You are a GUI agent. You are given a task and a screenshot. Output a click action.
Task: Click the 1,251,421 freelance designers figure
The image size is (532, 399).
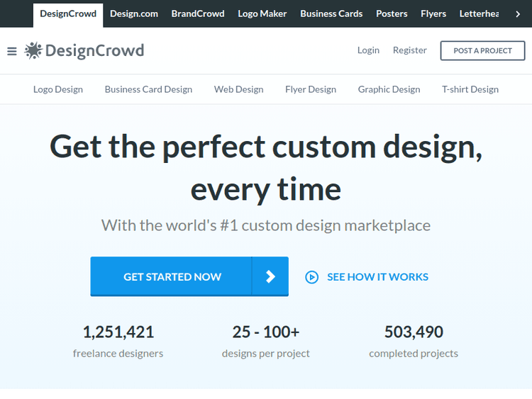pos(118,332)
